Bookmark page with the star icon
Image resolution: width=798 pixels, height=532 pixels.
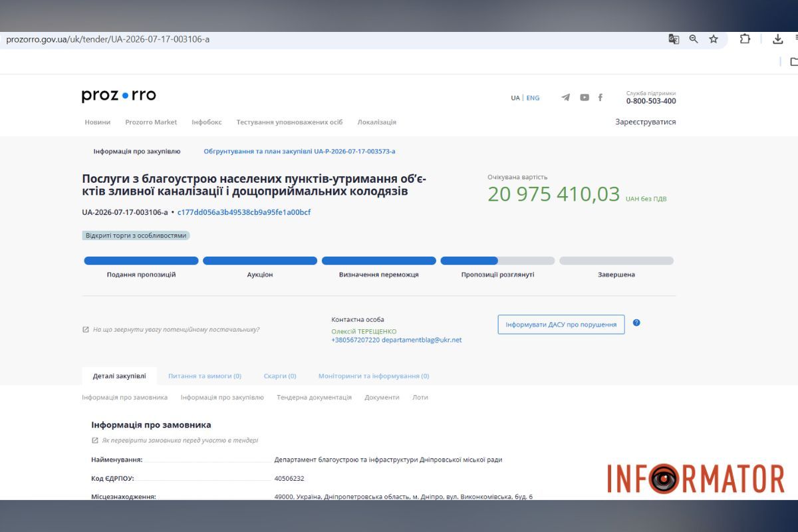click(x=714, y=39)
